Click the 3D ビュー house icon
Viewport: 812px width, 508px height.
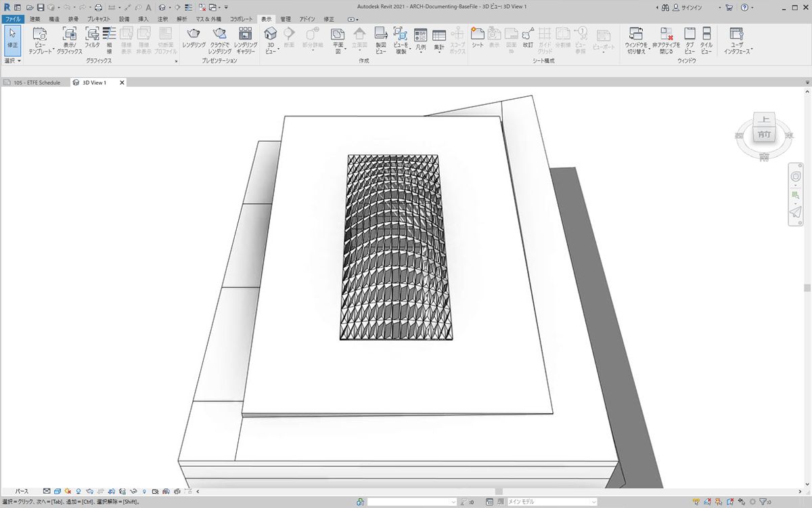(271, 34)
